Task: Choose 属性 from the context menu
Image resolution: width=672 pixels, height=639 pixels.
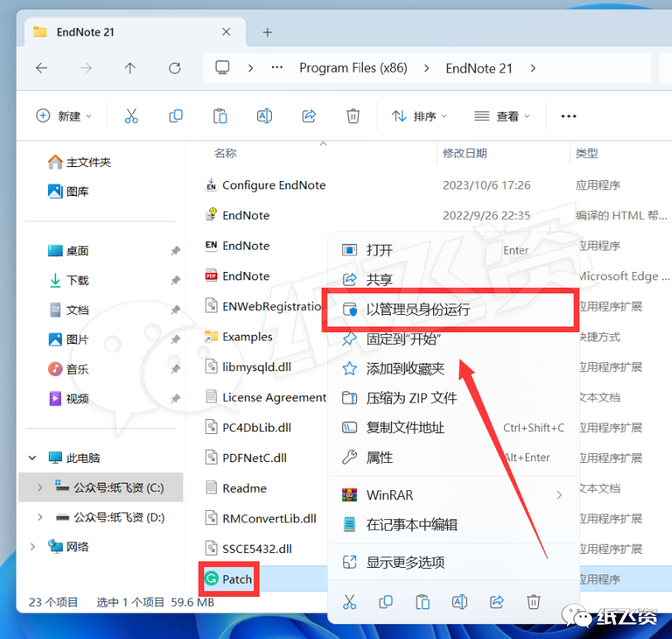Action: point(455,458)
